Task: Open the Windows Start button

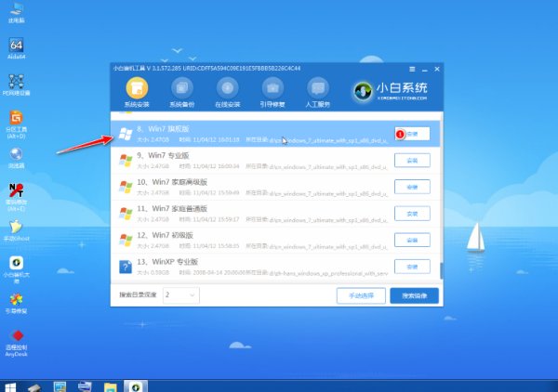Action: 9,386
